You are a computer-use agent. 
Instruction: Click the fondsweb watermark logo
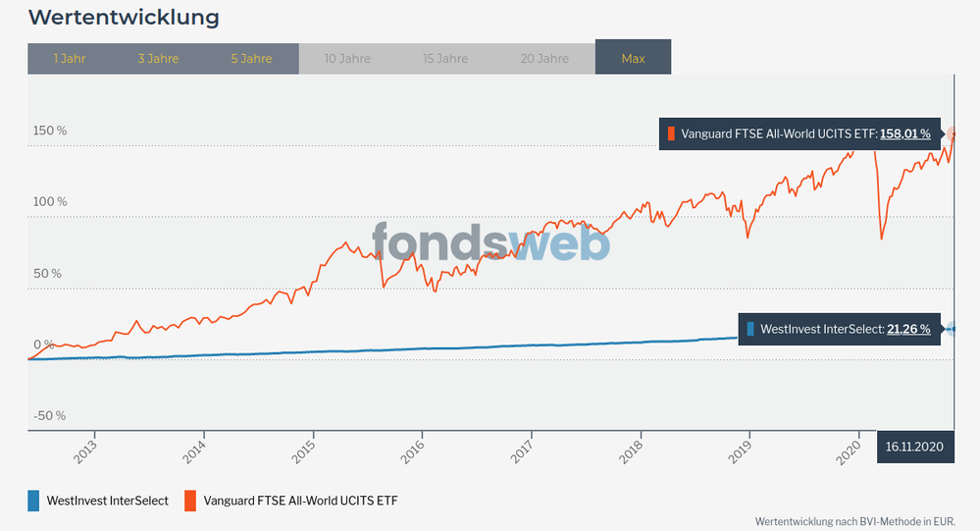tap(490, 242)
